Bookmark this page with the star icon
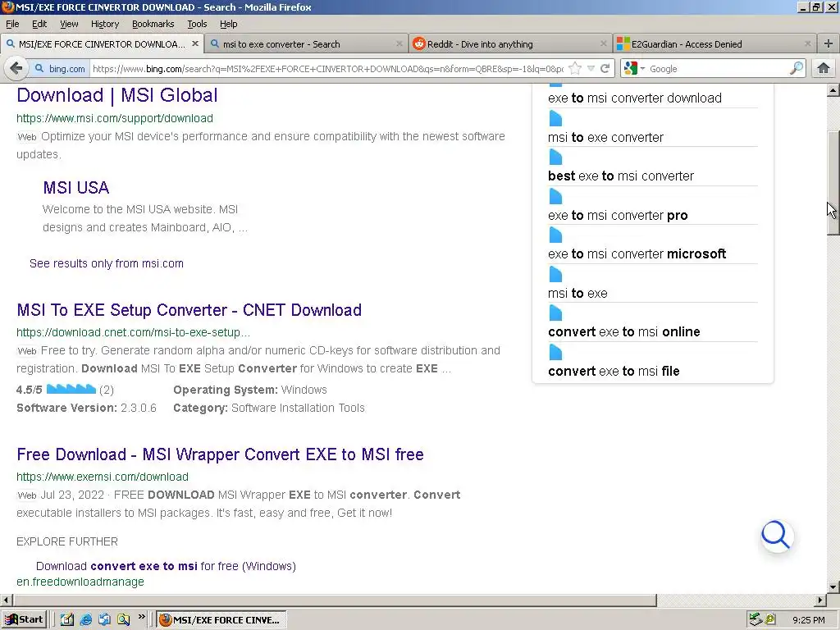840x630 pixels. (575, 69)
